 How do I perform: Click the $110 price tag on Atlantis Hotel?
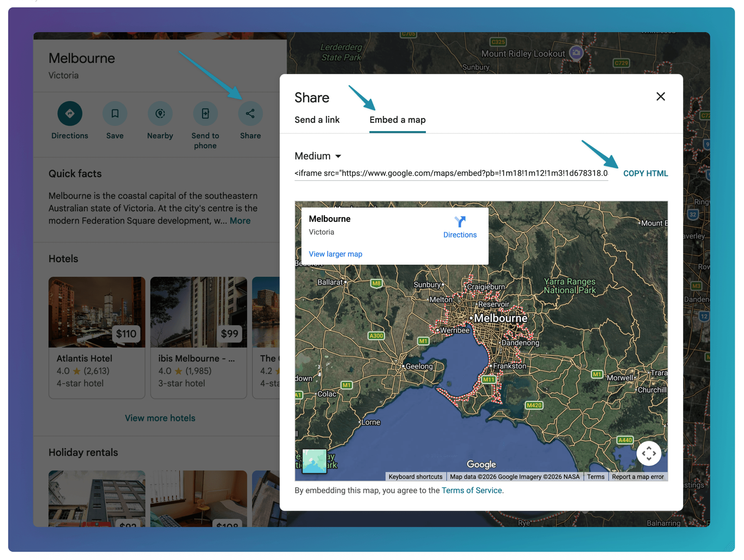(x=126, y=334)
